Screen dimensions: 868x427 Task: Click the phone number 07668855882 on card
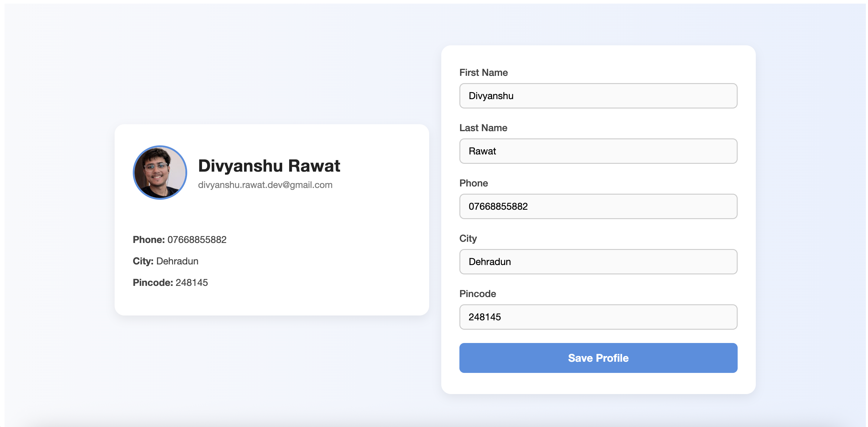[197, 239]
